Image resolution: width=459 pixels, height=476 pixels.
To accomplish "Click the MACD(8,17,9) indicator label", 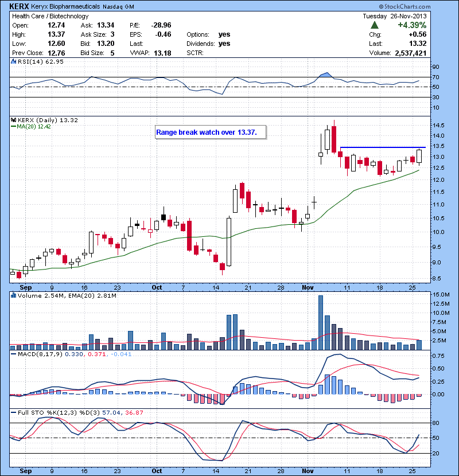I will (x=40, y=354).
